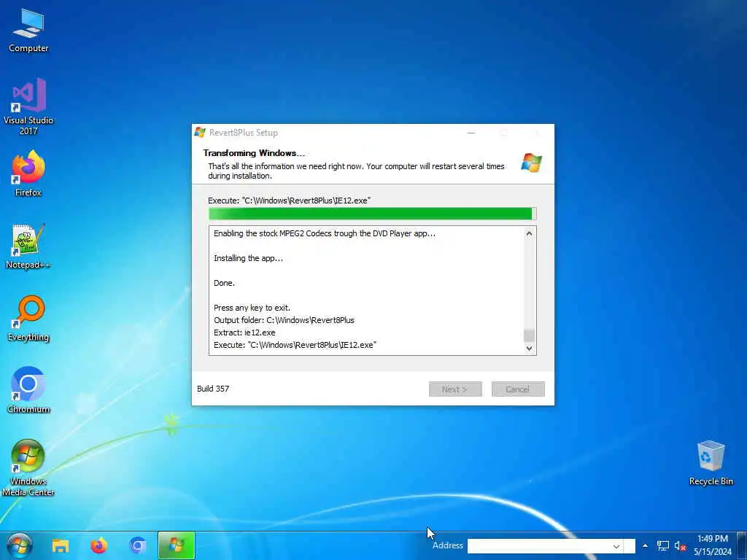Click the log scrollbar down arrow

(x=529, y=348)
